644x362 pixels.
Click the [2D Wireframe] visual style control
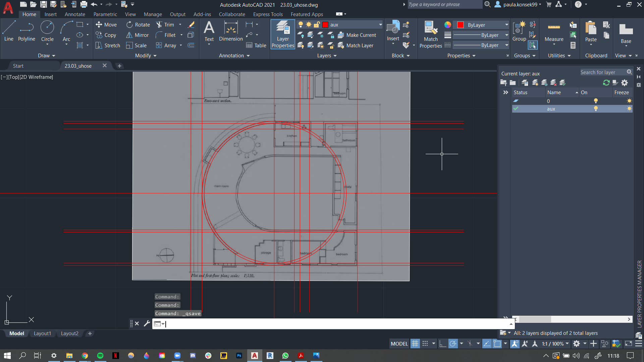pos(36,77)
